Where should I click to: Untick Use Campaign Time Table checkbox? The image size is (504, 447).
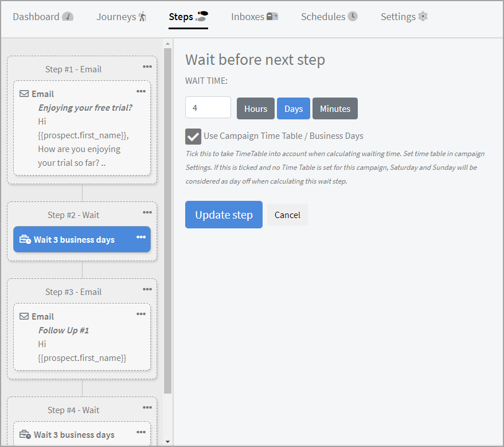click(x=193, y=137)
